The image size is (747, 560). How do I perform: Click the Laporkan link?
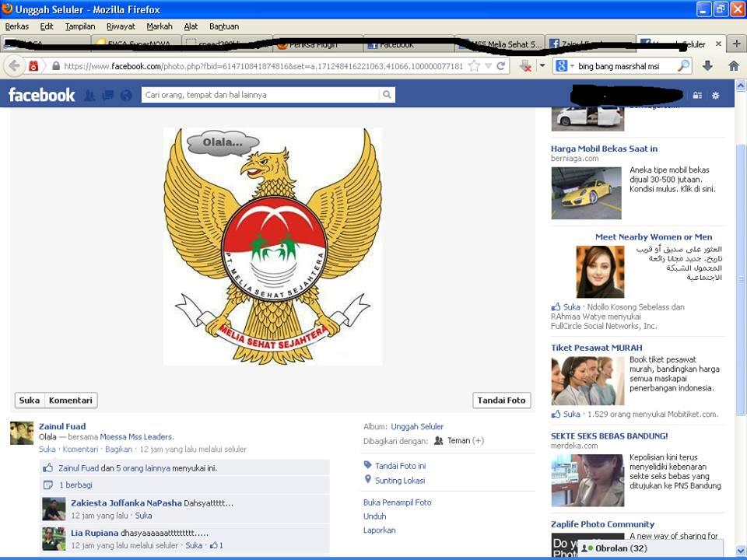(x=379, y=530)
